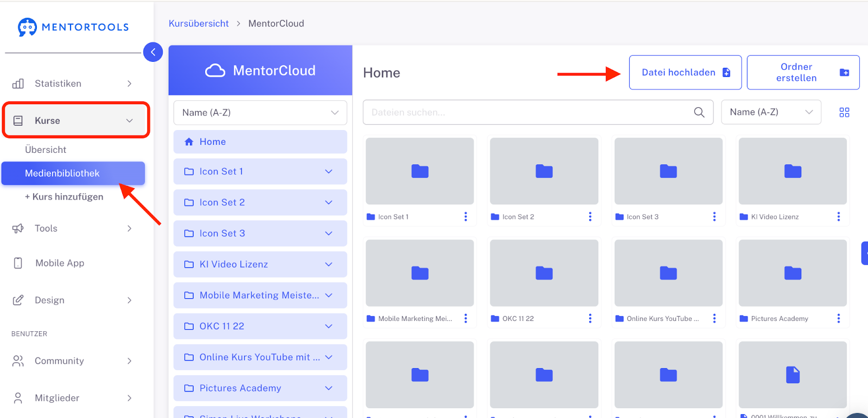Open the Icon Set 3 folder thumbnail
The image size is (868, 418).
pyautogui.click(x=668, y=171)
